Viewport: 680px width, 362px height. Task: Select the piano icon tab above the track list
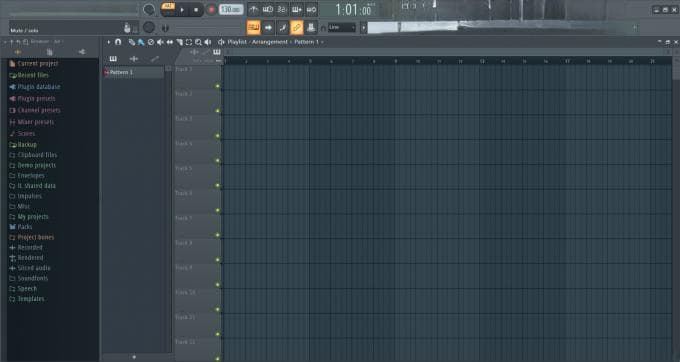216,52
